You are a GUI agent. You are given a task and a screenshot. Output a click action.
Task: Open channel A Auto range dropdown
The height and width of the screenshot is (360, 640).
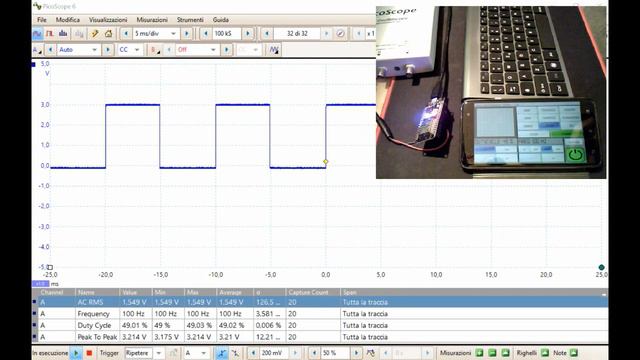[x=78, y=50]
